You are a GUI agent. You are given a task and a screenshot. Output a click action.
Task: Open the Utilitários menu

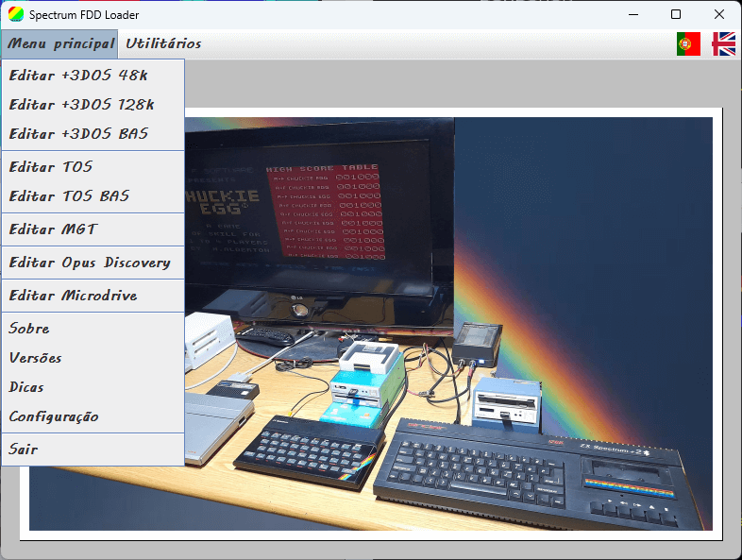(163, 43)
